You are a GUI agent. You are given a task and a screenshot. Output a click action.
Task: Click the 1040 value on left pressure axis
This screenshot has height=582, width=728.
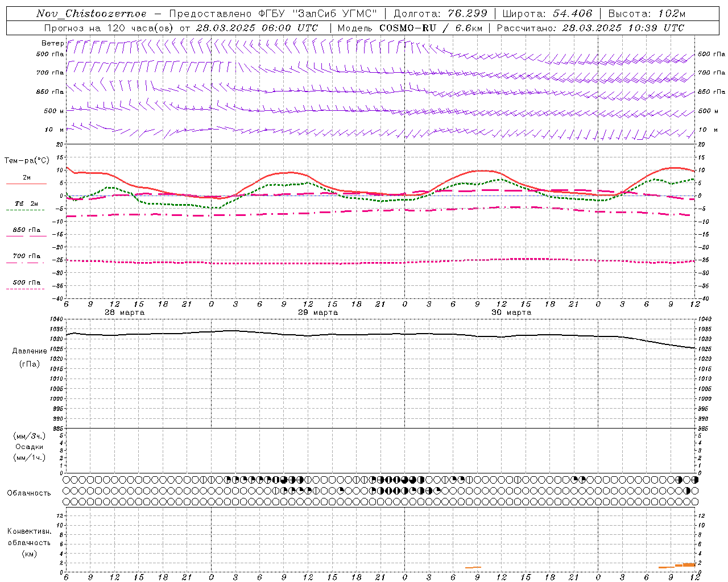pos(57,319)
